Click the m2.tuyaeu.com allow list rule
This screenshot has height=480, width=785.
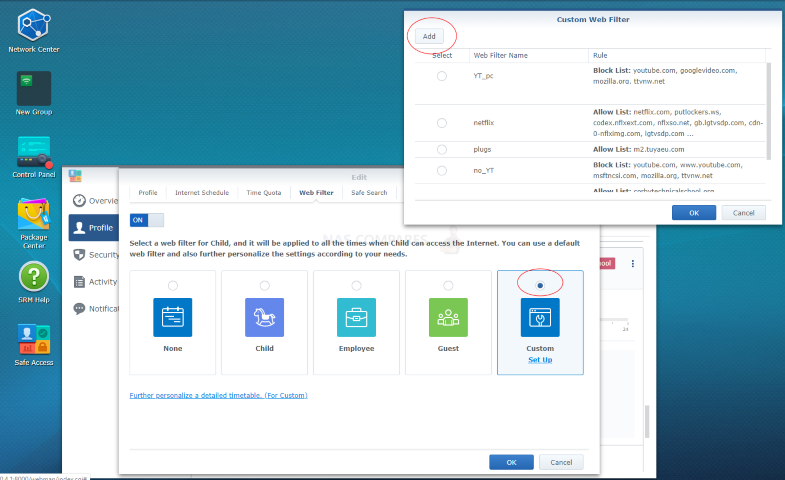point(639,149)
